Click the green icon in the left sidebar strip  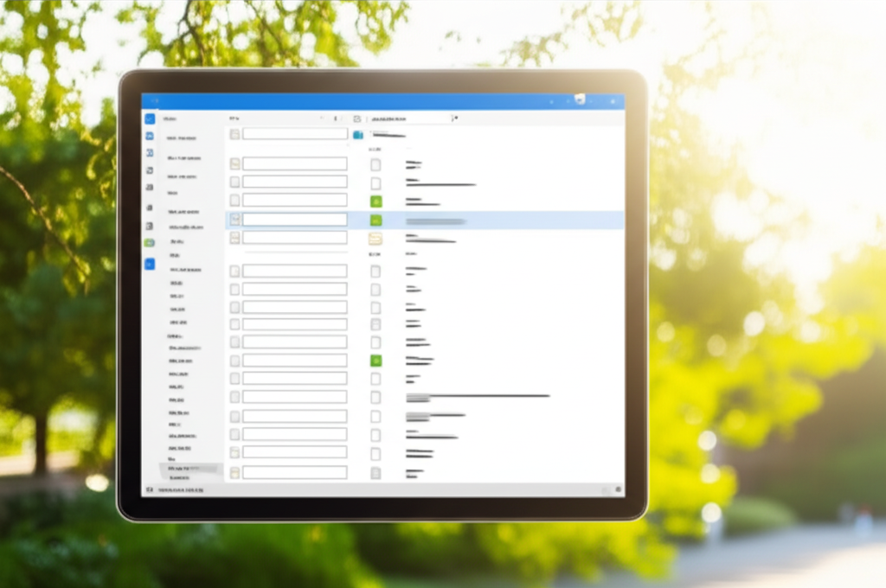click(x=149, y=244)
